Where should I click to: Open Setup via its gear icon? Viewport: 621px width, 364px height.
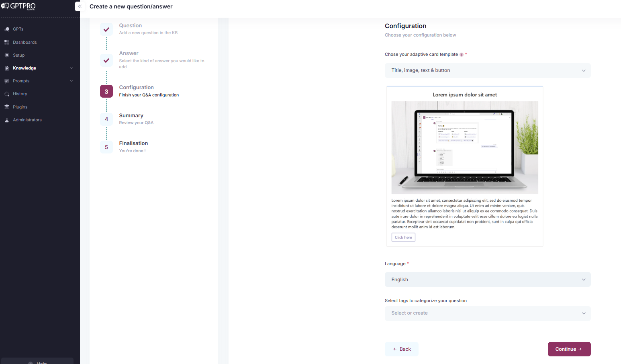6,55
